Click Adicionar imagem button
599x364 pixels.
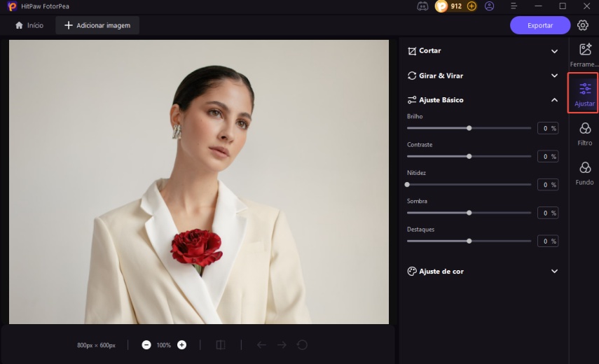pyautogui.click(x=97, y=25)
